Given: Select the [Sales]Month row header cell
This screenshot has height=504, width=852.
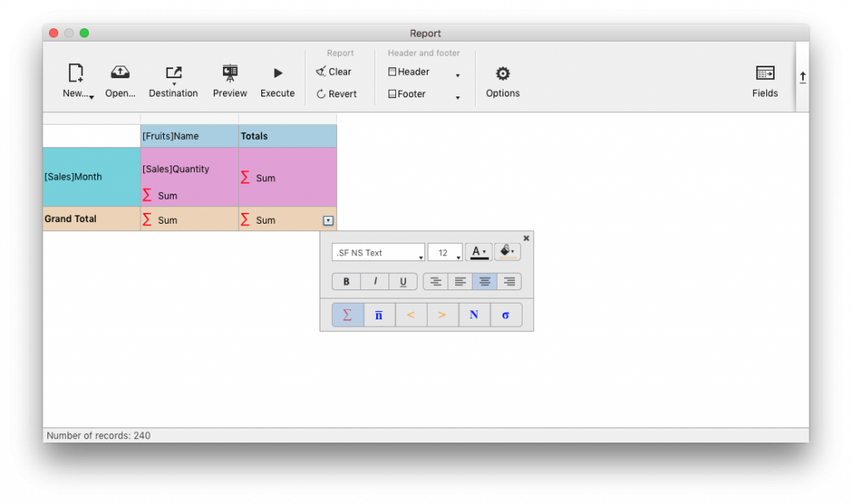Looking at the screenshot, I should (91, 176).
